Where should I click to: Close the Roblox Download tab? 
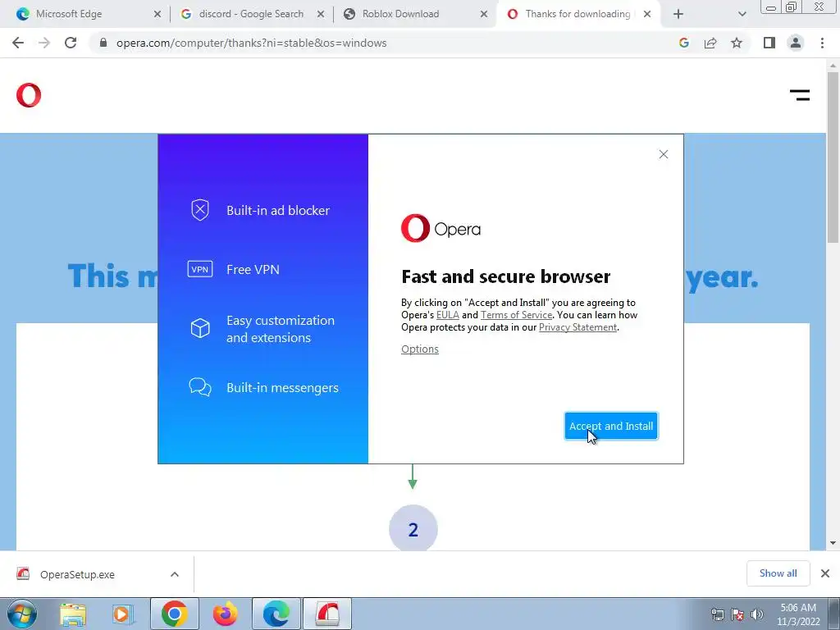[484, 15]
